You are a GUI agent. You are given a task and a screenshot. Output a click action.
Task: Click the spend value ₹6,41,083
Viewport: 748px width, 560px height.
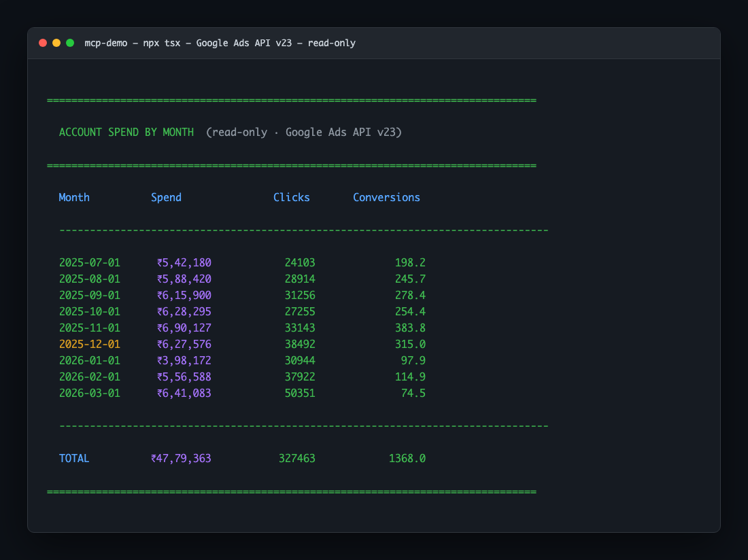[x=184, y=393]
